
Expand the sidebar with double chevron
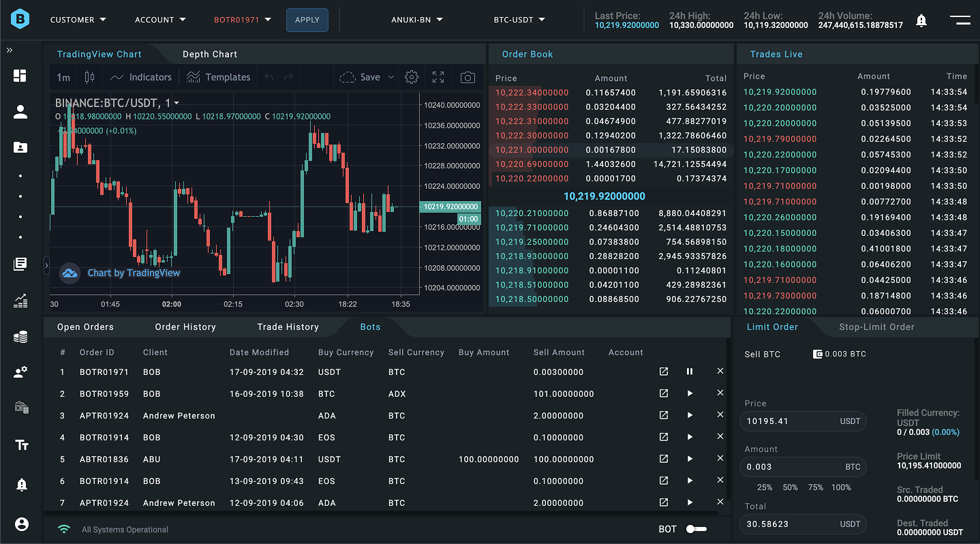coord(10,50)
